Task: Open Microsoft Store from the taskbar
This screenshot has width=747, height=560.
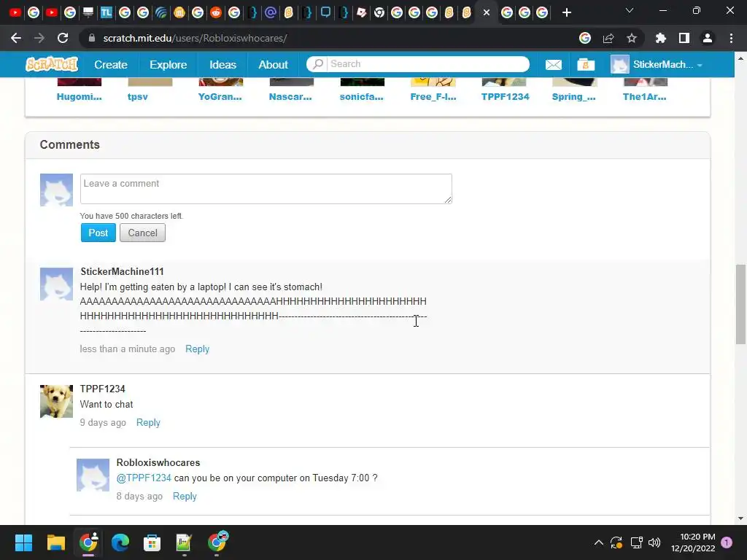Action: pos(152,542)
